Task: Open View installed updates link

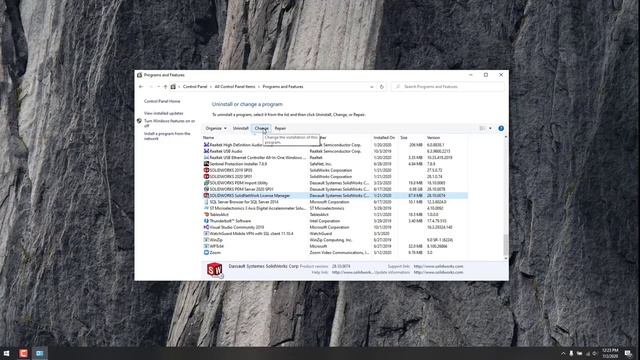Action: 163,113
